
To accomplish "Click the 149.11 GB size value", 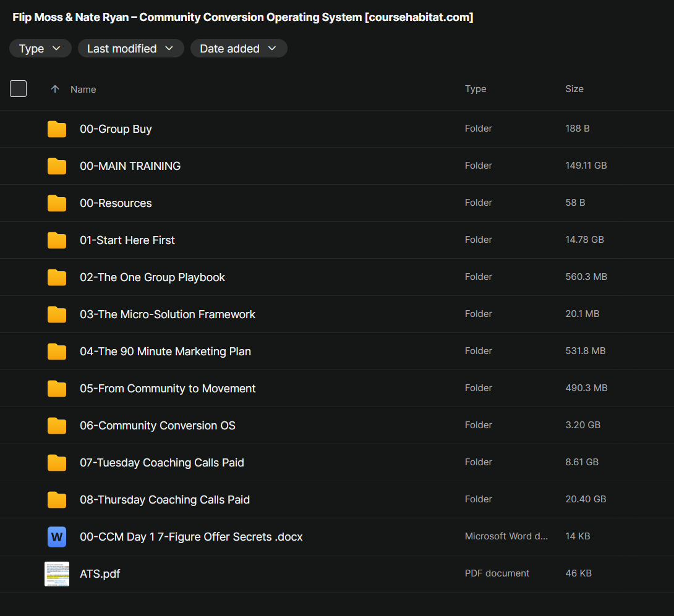I will pyautogui.click(x=586, y=166).
